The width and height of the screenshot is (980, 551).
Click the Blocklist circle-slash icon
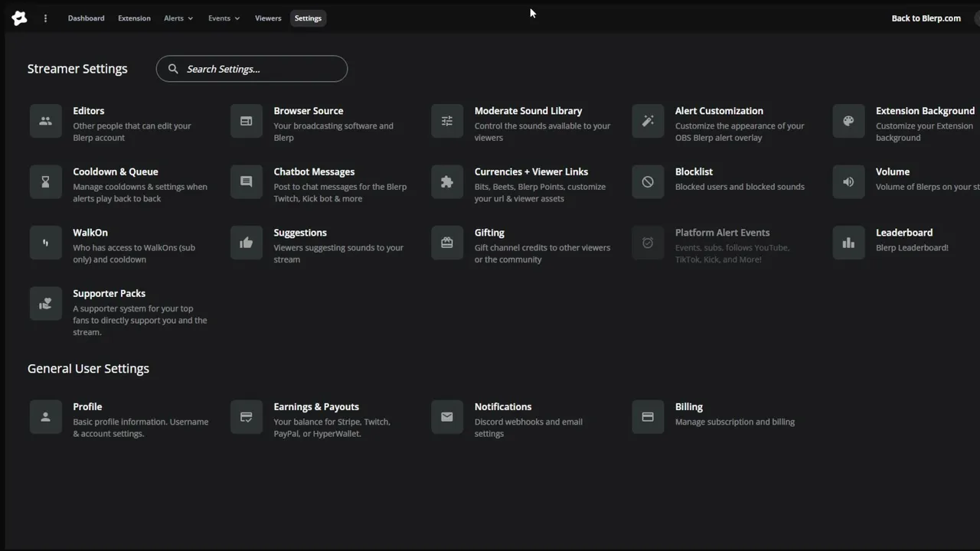[648, 182]
